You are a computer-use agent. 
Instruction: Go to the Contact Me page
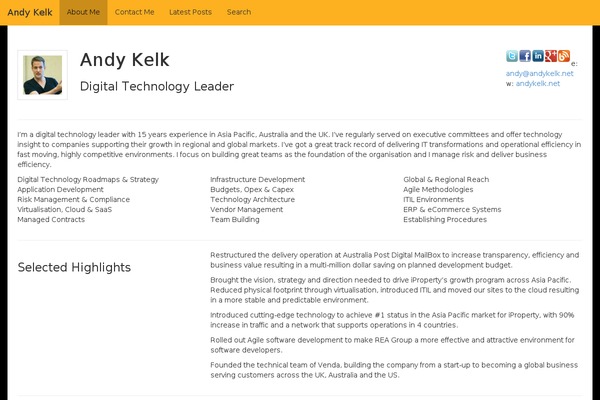point(134,12)
